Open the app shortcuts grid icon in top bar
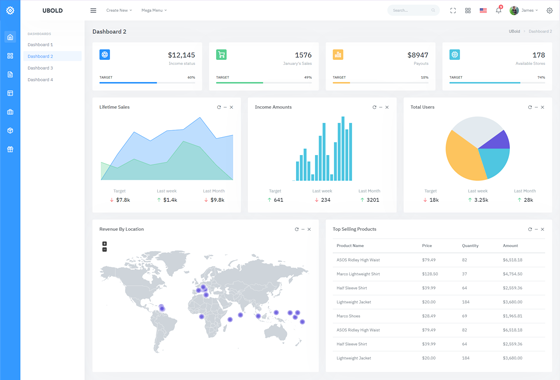560x380 pixels. [x=468, y=10]
